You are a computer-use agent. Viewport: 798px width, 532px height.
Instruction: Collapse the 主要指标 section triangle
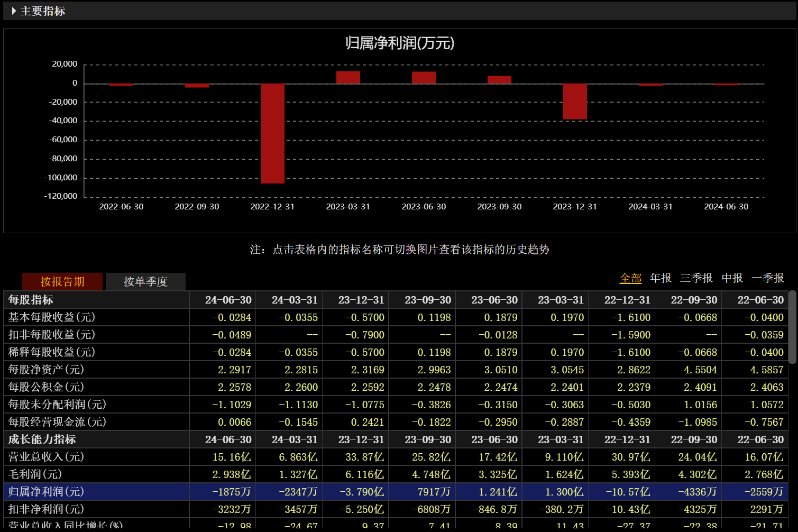click(x=14, y=11)
